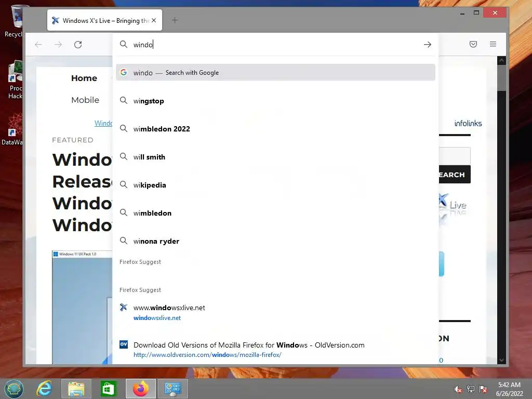Viewport: 532px width, 399px height.
Task: Click the muted volume tray icon
Action: point(458,389)
